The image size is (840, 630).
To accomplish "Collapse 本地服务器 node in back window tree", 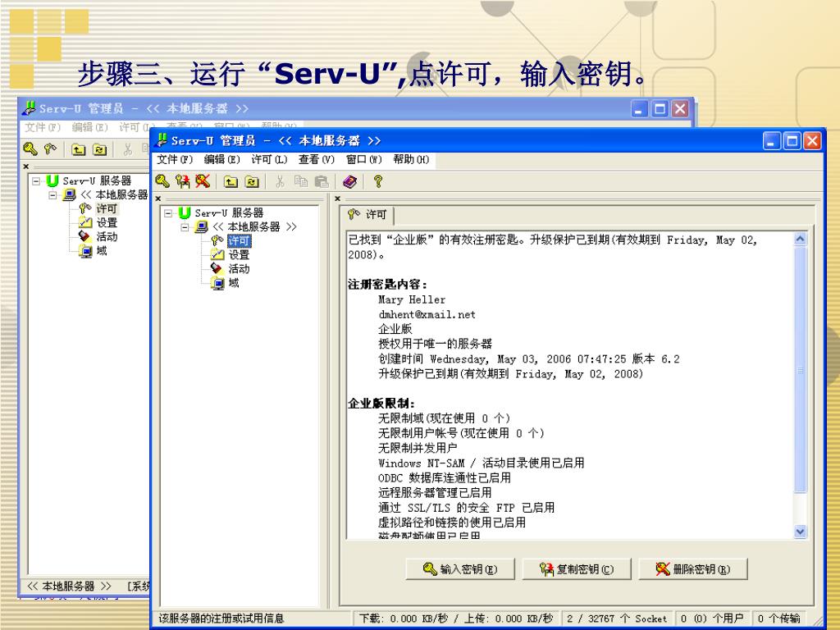I will (x=52, y=195).
